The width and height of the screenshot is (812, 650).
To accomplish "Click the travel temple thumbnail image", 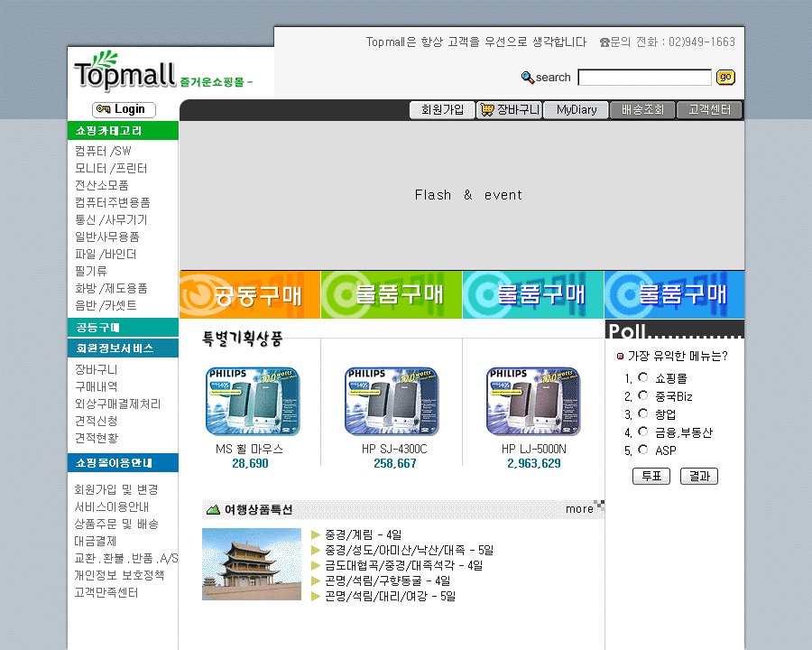I will [x=252, y=564].
